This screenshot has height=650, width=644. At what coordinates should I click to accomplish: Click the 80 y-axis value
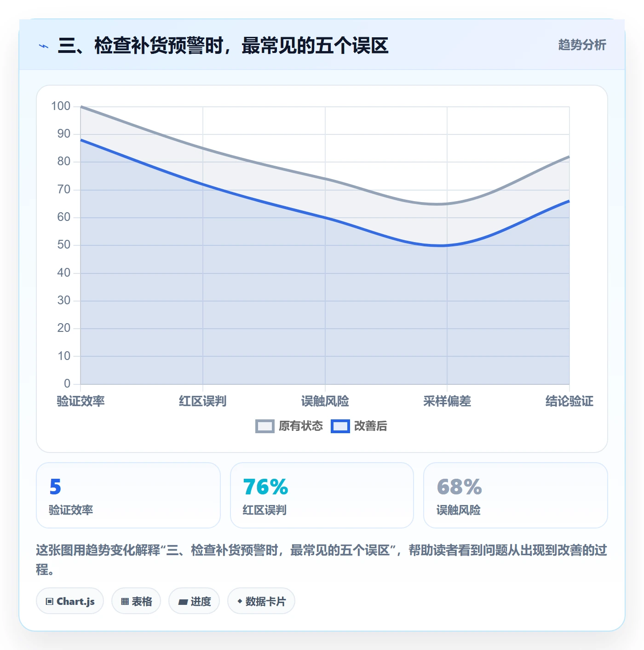coord(64,162)
